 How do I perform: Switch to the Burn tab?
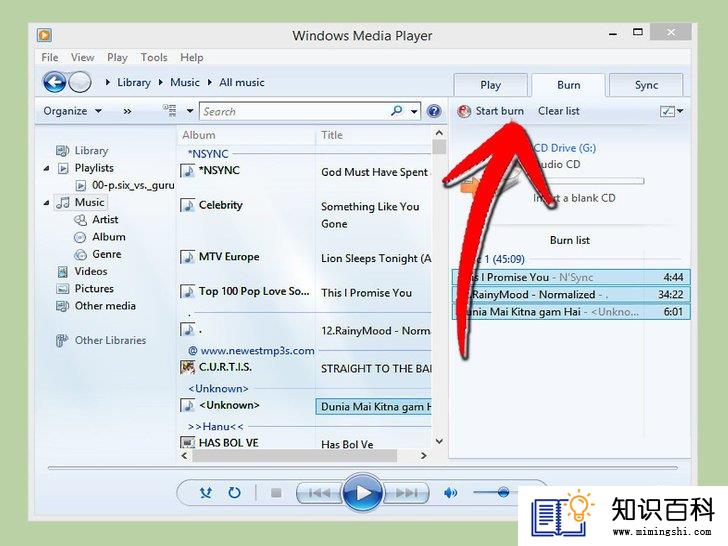568,85
